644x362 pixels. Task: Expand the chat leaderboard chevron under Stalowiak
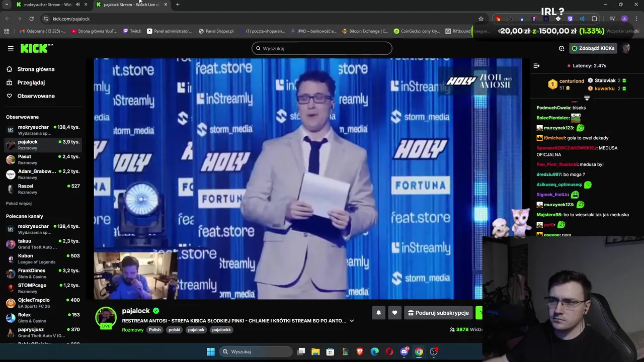coord(587,98)
